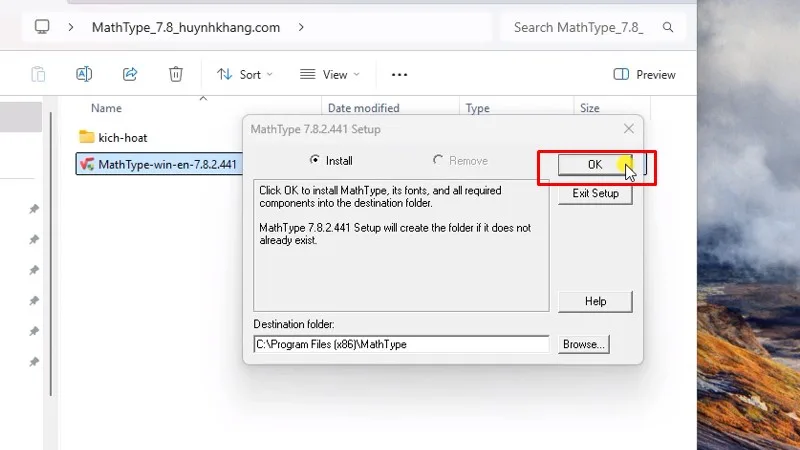Click the Browse... button for destination folder
Screen dimensions: 800x450
coord(584,344)
